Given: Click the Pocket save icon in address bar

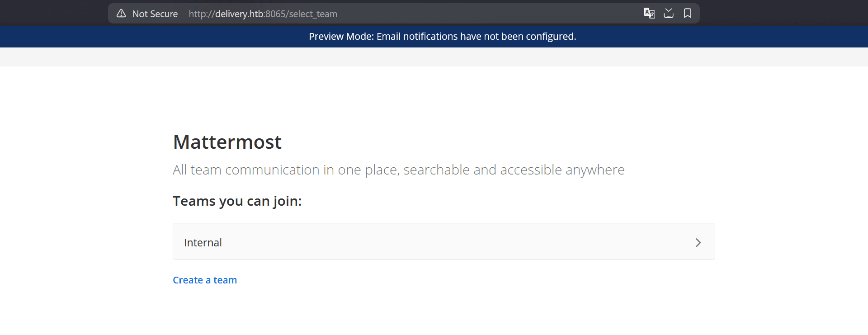Looking at the screenshot, I should 669,14.
